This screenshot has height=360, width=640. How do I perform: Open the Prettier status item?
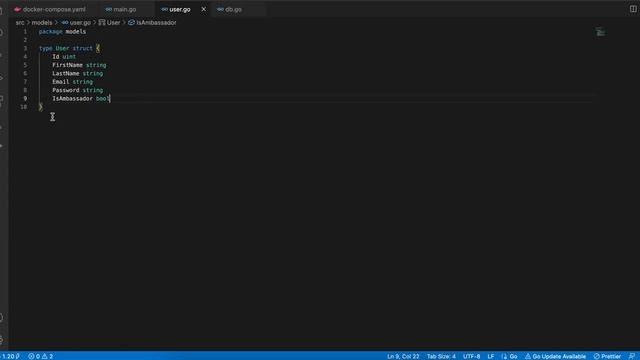607,356
